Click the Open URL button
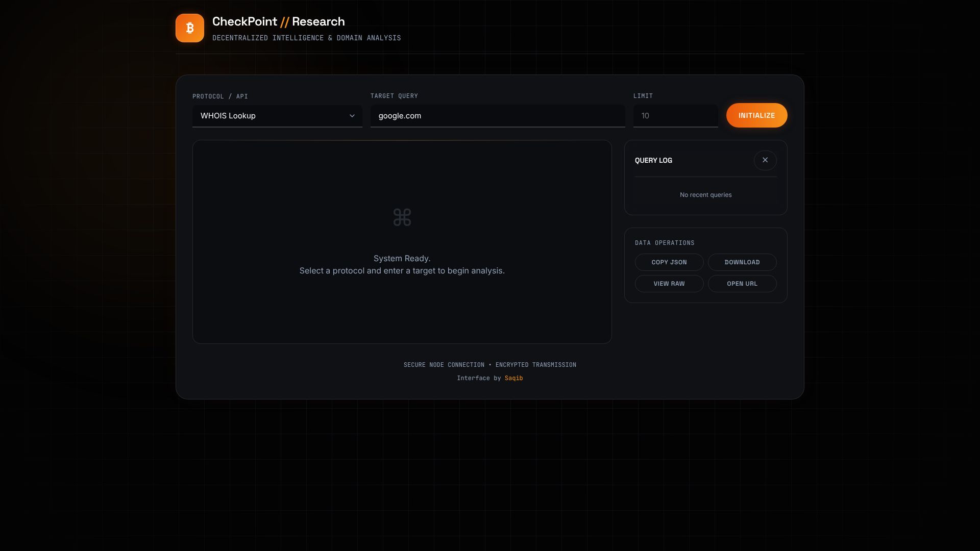This screenshot has height=551, width=980. tap(742, 284)
